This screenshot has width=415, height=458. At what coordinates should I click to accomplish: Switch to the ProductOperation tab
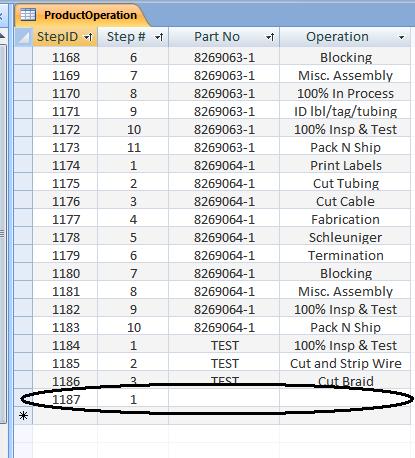[81, 15]
